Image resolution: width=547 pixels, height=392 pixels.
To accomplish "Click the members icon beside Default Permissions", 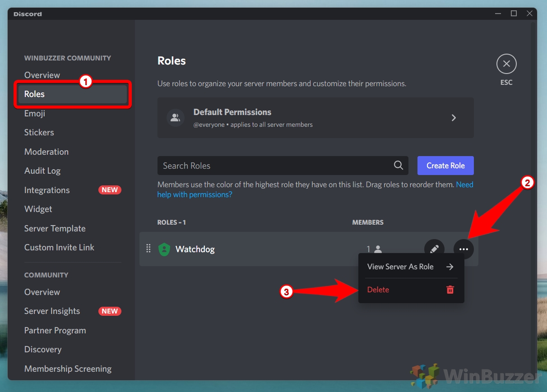I will point(176,118).
